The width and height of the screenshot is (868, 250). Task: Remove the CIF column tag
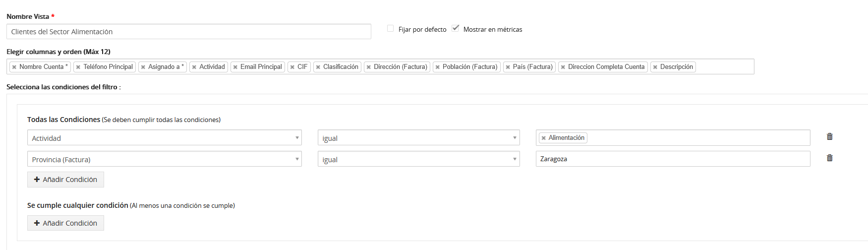click(292, 67)
